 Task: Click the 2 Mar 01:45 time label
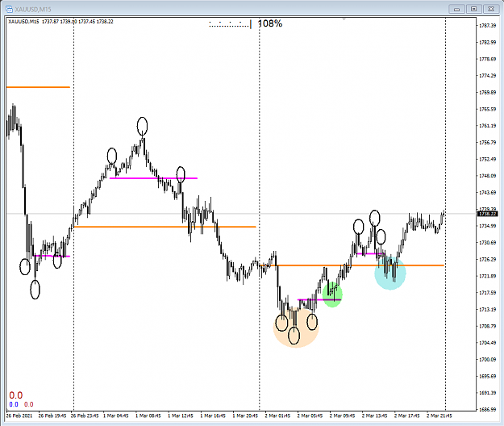(277, 416)
